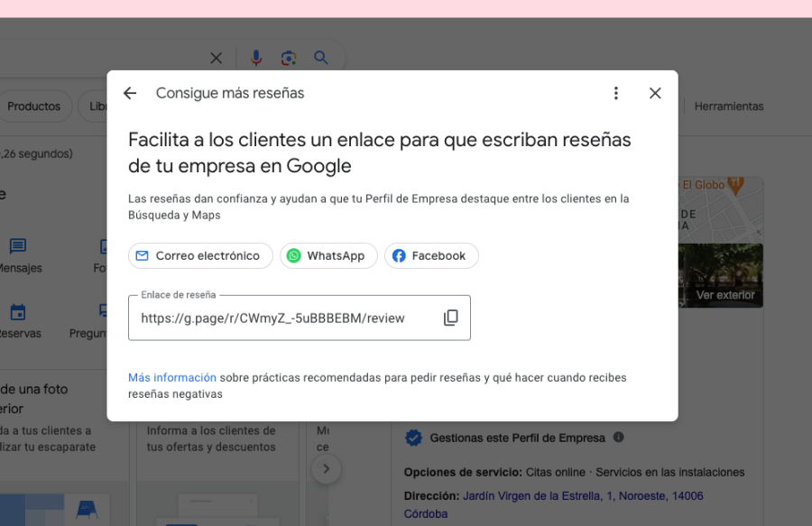Share the review link via WhatsApp
The width and height of the screenshot is (812, 526).
coord(328,255)
